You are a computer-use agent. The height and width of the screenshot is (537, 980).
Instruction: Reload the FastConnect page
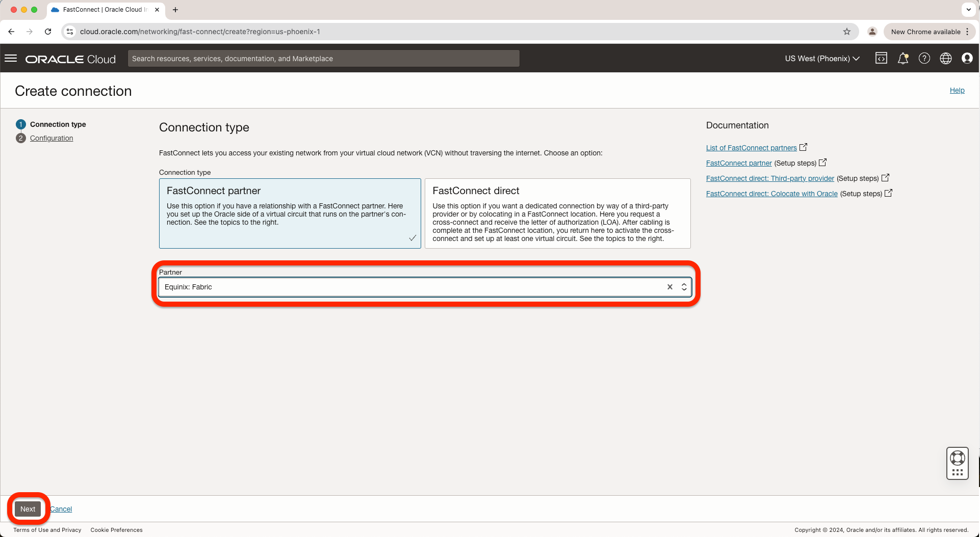pos(48,32)
